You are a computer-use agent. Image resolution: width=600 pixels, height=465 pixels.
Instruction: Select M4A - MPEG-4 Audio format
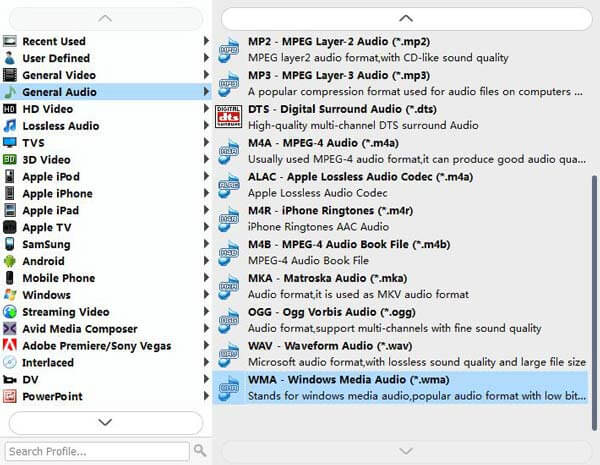point(400,151)
